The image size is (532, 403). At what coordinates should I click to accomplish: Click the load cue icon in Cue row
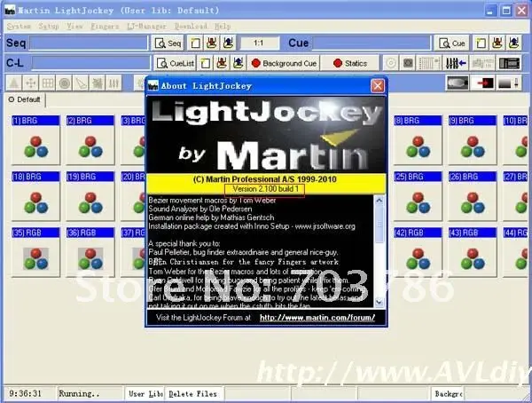pos(513,43)
